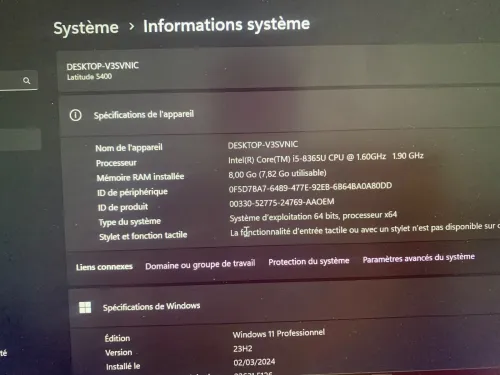Viewport: 500px width, 375px height.
Task: Click Stylet et fonction tactile label
Action: coord(143,236)
